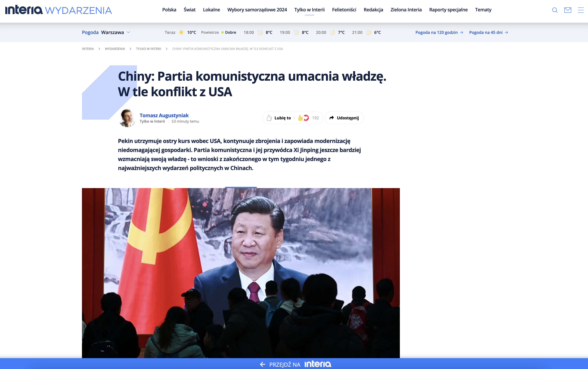Click the Powietrze Dobre air quality

coord(219,32)
